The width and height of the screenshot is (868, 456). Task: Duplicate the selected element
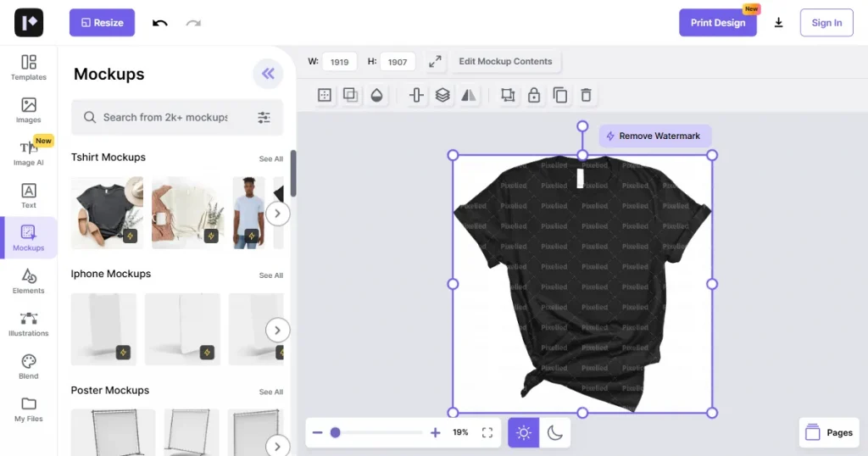(559, 95)
